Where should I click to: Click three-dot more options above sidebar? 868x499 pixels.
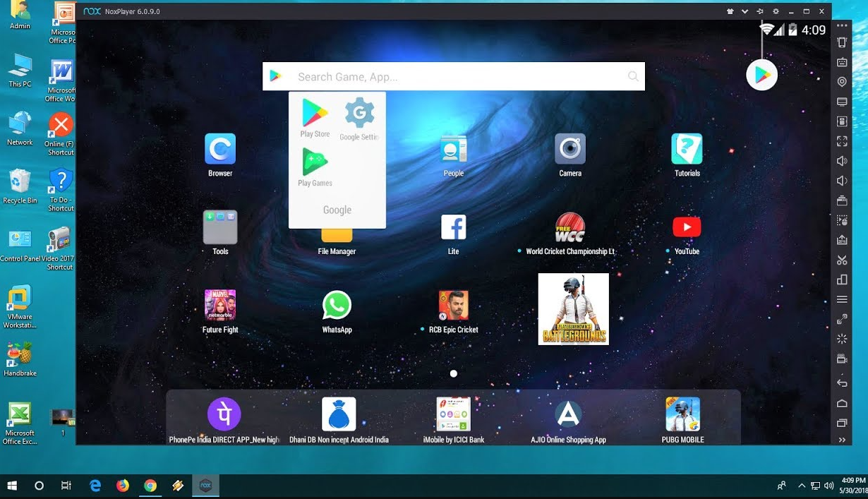click(842, 25)
